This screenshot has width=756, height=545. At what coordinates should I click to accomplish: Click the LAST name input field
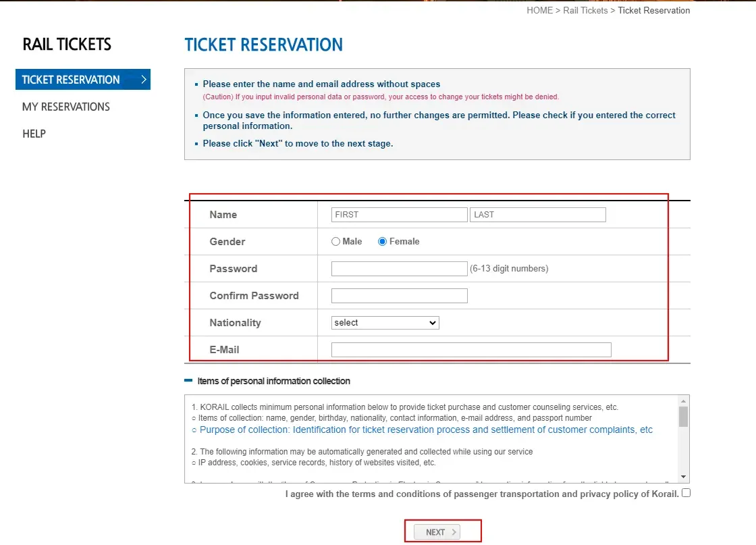(x=537, y=214)
